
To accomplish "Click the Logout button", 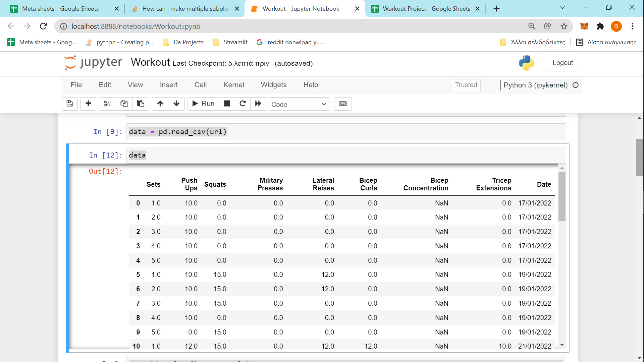I will 563,63.
